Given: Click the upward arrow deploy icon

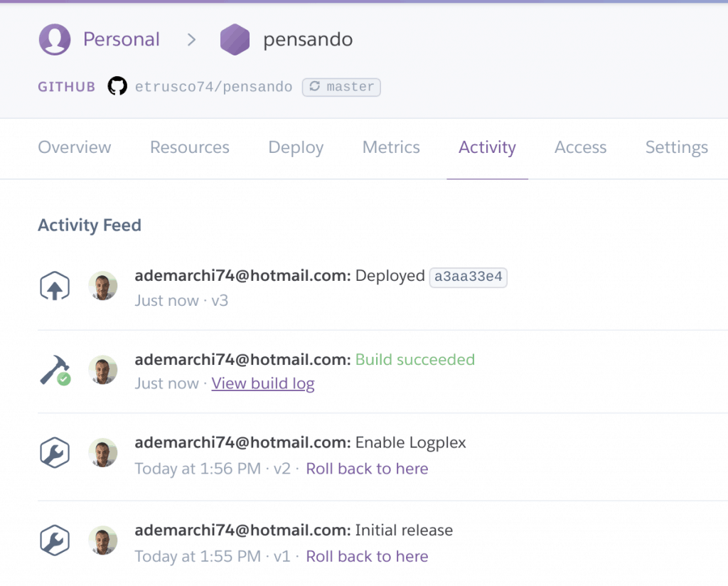Looking at the screenshot, I should coord(55,285).
